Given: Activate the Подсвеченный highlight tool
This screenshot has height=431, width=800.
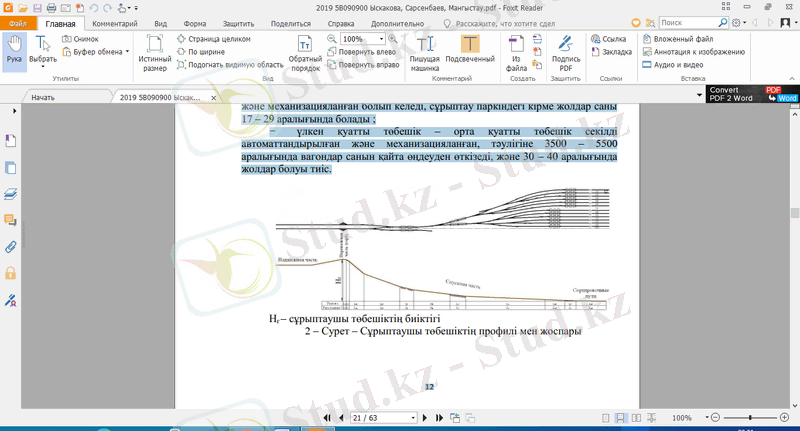Looking at the screenshot, I should [470, 52].
